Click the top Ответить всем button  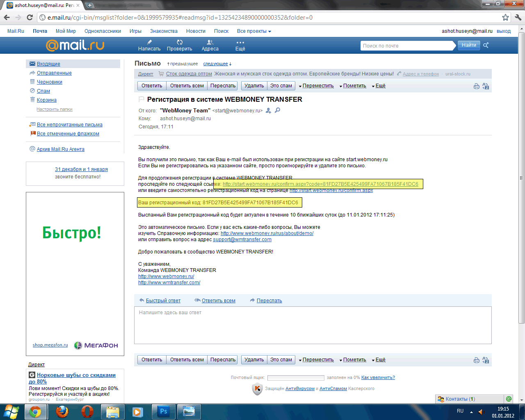[187, 86]
